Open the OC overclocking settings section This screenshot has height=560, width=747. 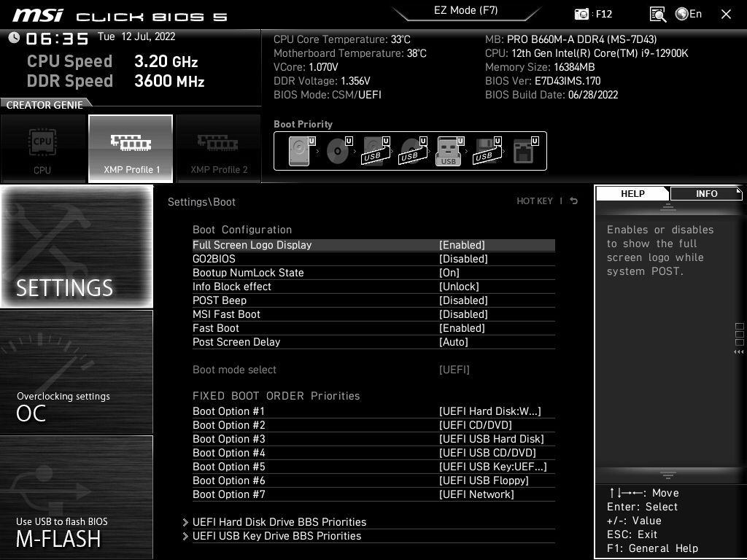tap(77, 372)
